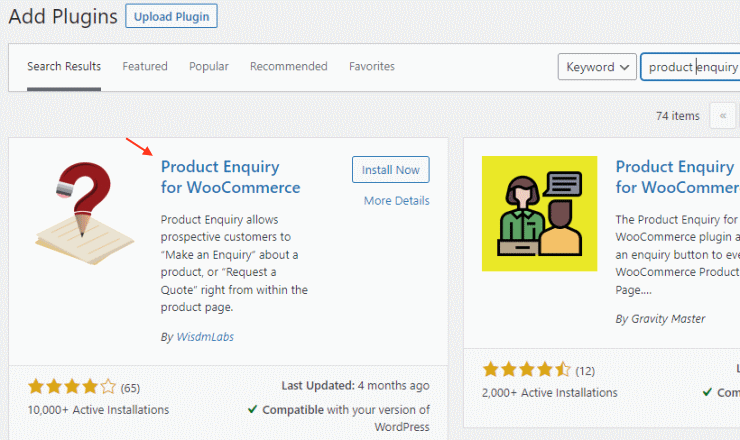The height and width of the screenshot is (440, 740).
Task: Click the yellow customer support plugin icon
Action: (539, 213)
